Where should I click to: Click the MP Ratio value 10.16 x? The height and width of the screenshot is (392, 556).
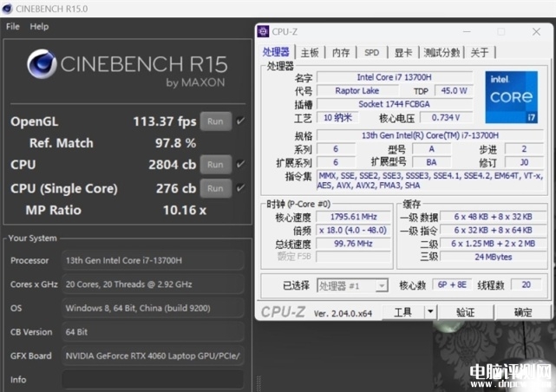click(185, 210)
